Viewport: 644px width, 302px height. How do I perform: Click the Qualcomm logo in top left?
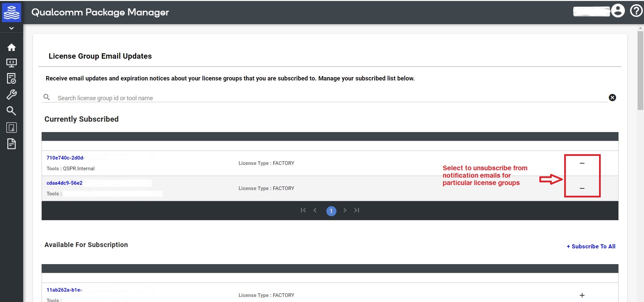point(12,12)
